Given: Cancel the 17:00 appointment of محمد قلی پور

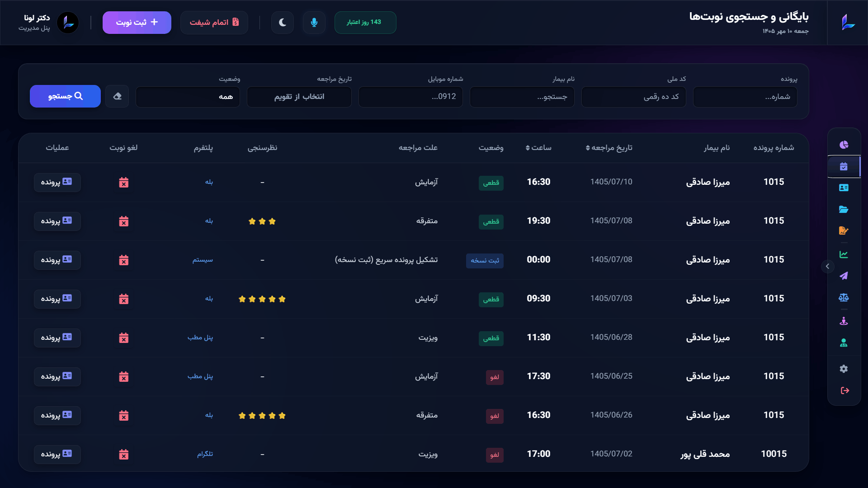Looking at the screenshot, I should pos(124,455).
